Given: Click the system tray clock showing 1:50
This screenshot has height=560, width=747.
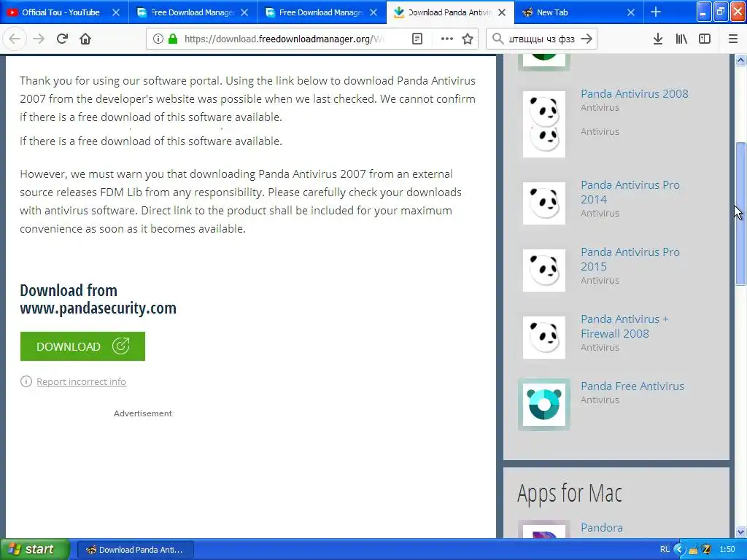Looking at the screenshot, I should 727,550.
